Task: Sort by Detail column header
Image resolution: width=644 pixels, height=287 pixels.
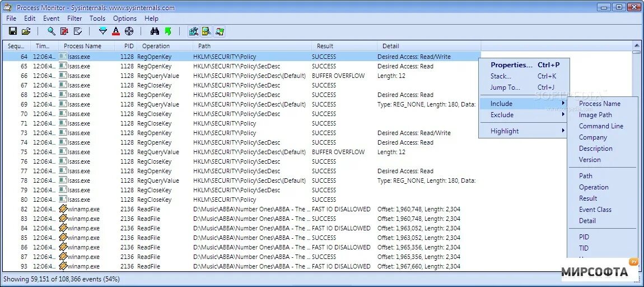Action: [429, 46]
